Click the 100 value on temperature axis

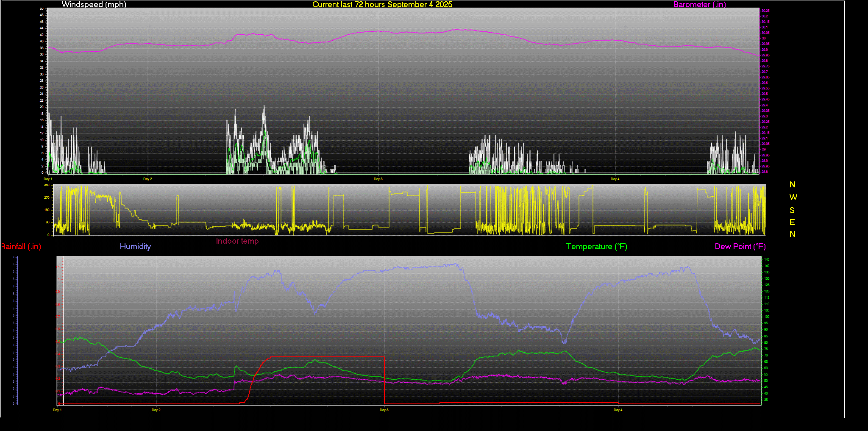pyautogui.click(x=767, y=317)
